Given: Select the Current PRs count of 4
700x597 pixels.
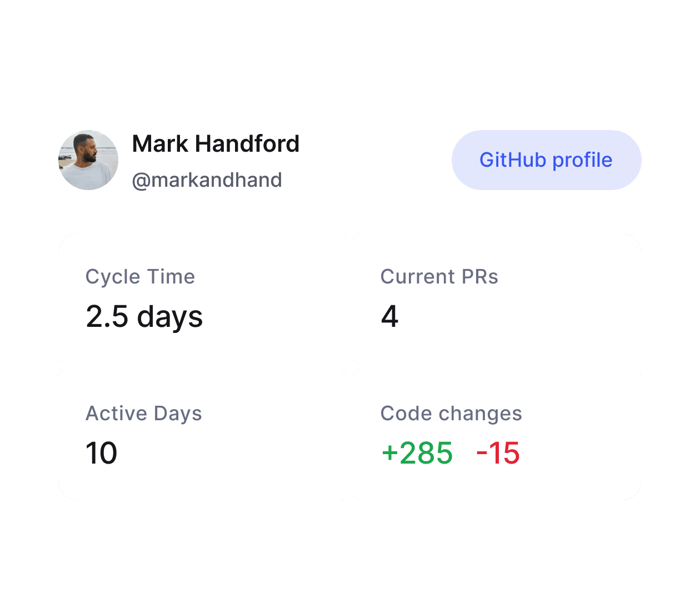Looking at the screenshot, I should click(x=391, y=317).
